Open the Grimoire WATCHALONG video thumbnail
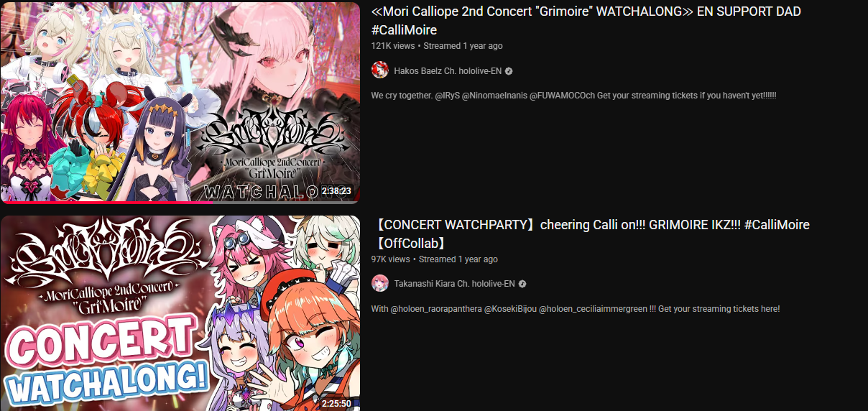 (180, 103)
